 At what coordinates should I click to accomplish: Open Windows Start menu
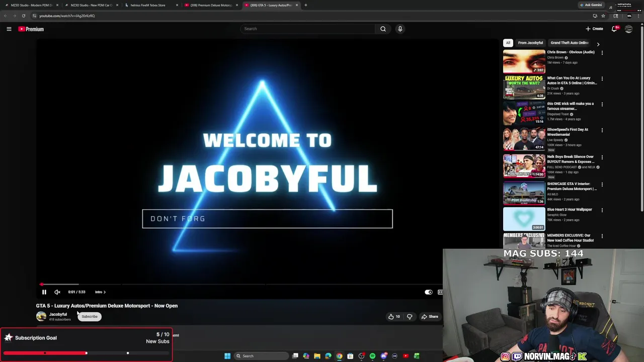coord(227,356)
